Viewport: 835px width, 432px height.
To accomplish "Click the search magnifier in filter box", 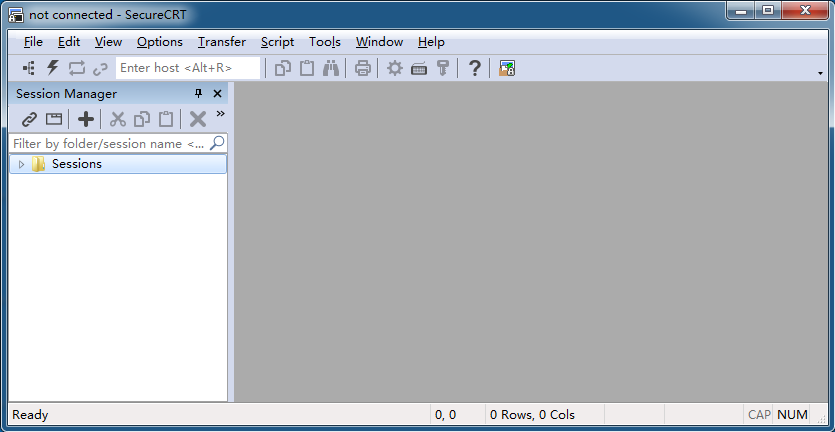I will click(217, 143).
